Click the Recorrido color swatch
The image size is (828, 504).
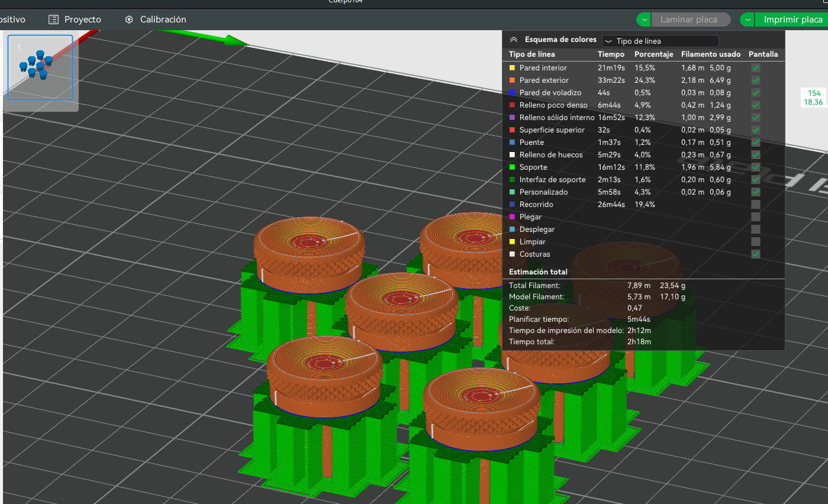(512, 205)
